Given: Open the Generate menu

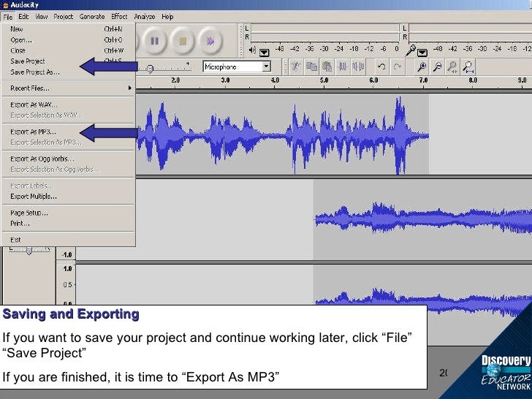Looking at the screenshot, I should [x=92, y=16].
